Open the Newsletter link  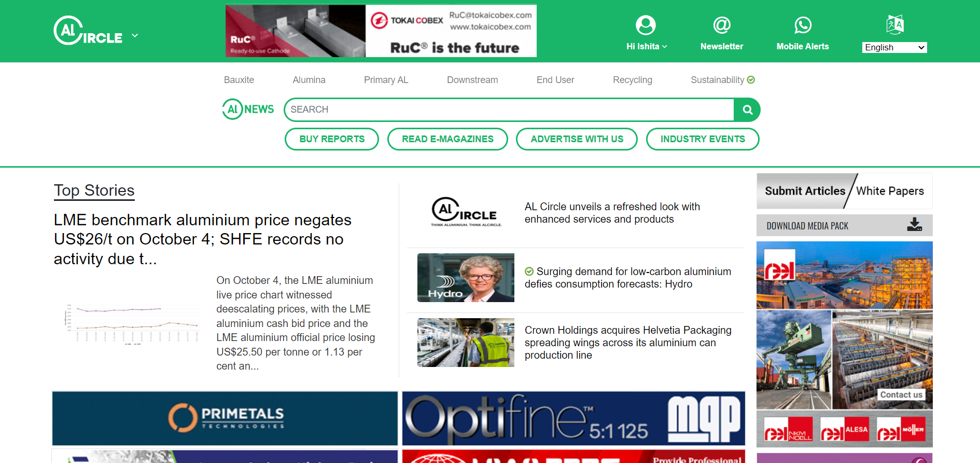tap(722, 47)
